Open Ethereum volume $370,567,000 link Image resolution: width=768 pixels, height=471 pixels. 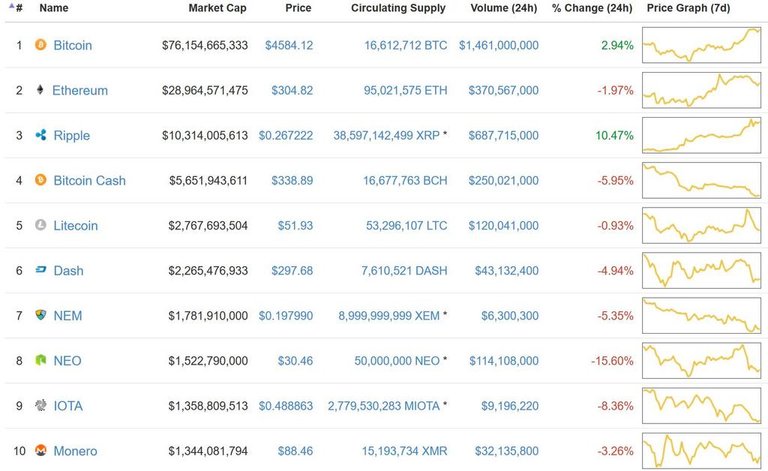click(x=504, y=91)
